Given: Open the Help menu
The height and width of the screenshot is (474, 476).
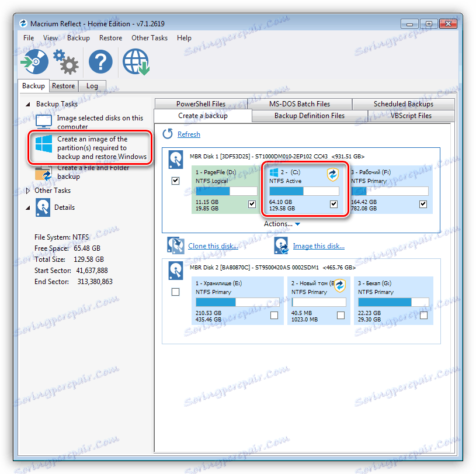Looking at the screenshot, I should (x=184, y=38).
